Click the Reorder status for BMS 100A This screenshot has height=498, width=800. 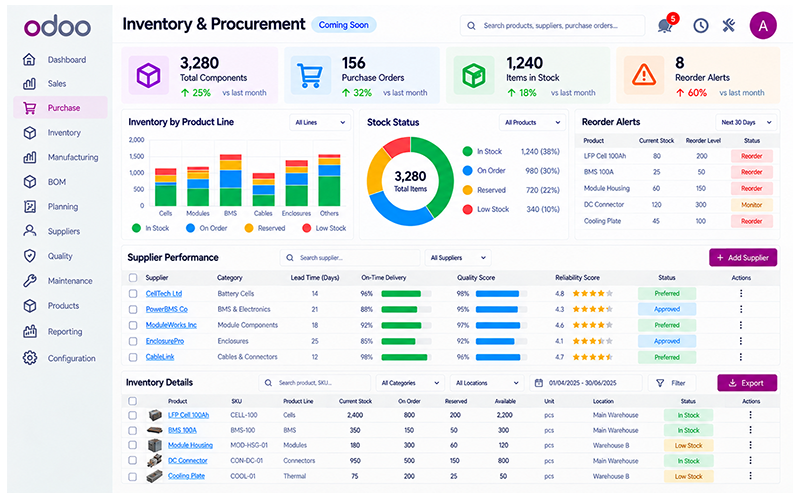pos(752,172)
